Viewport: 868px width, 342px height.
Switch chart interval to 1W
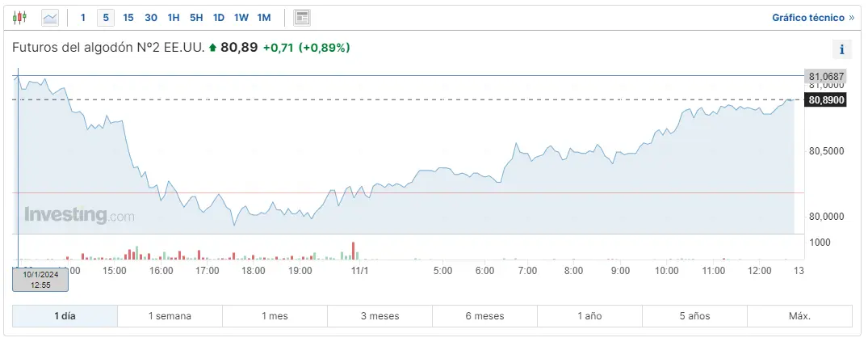point(241,17)
